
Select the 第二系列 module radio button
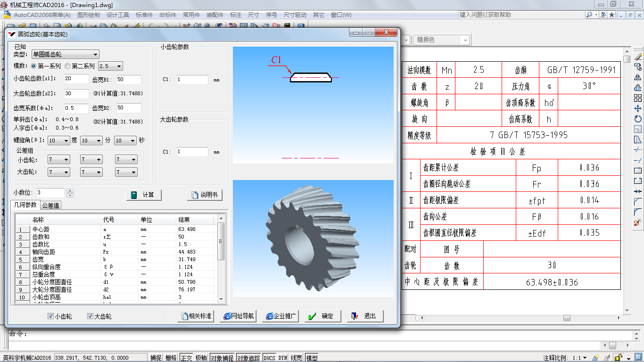pyautogui.click(x=67, y=66)
